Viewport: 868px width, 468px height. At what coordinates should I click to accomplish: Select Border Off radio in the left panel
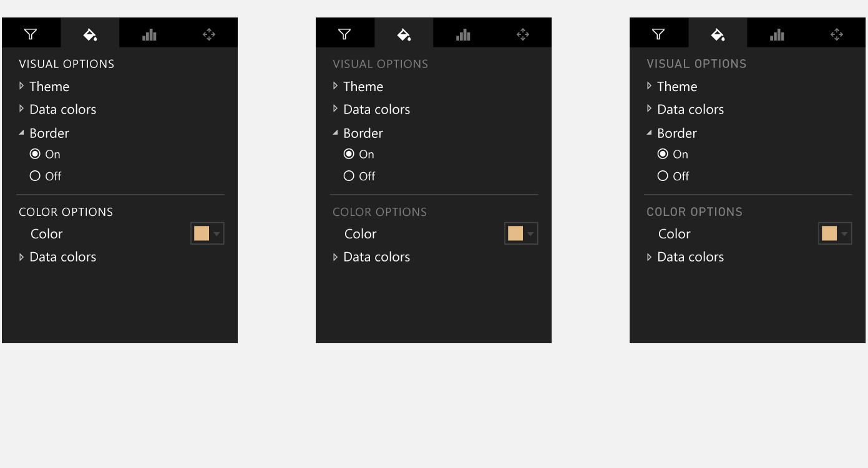point(35,176)
